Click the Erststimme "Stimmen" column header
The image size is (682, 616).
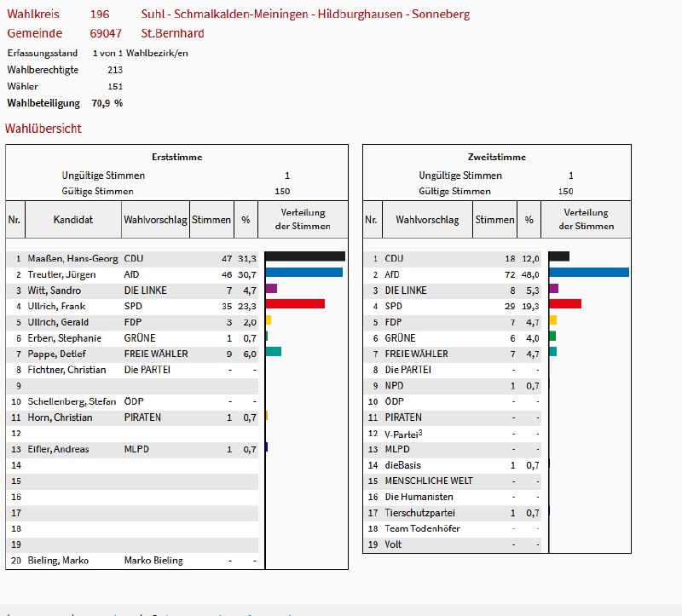pyautogui.click(x=211, y=220)
